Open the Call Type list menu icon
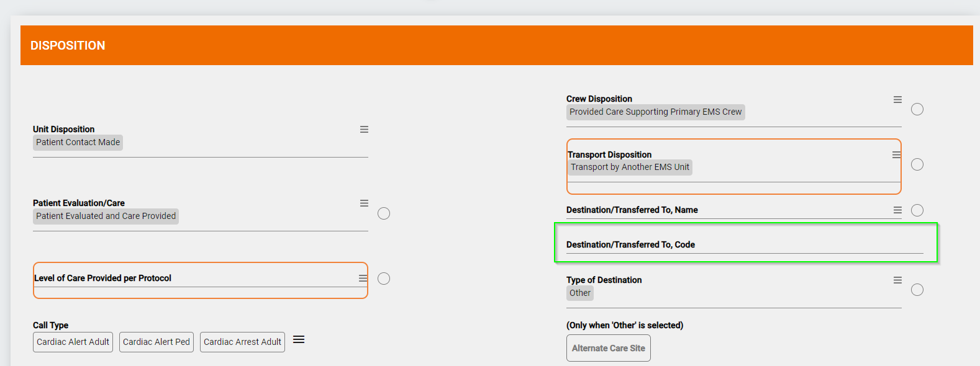 coord(299,340)
